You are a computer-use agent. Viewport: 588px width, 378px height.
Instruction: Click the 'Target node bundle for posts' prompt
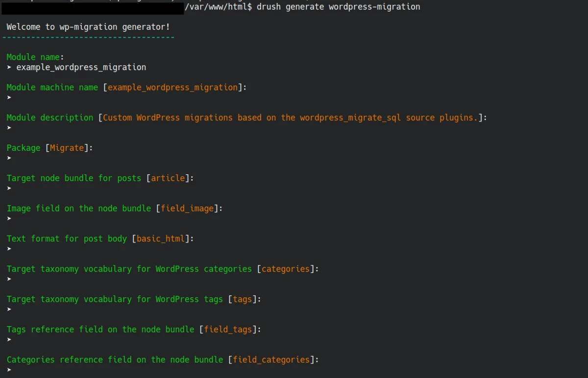pos(74,178)
